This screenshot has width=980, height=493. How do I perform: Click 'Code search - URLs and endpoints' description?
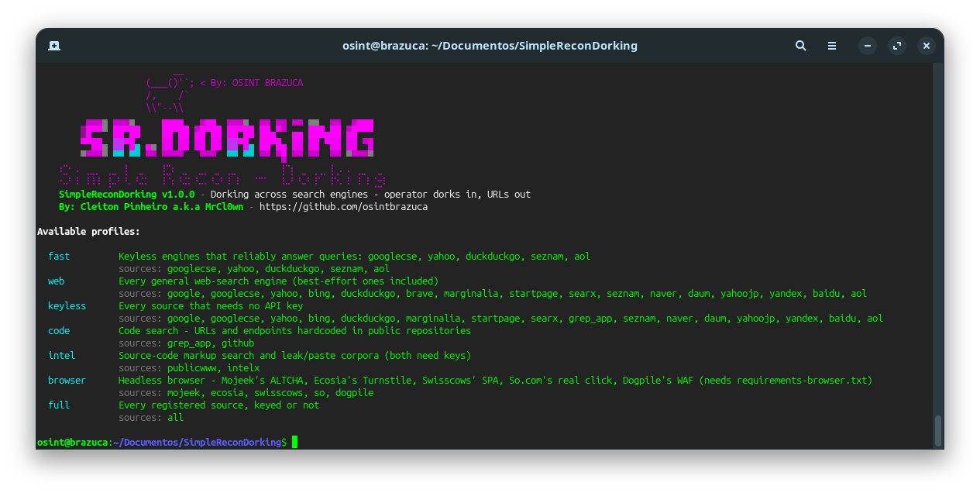point(294,331)
